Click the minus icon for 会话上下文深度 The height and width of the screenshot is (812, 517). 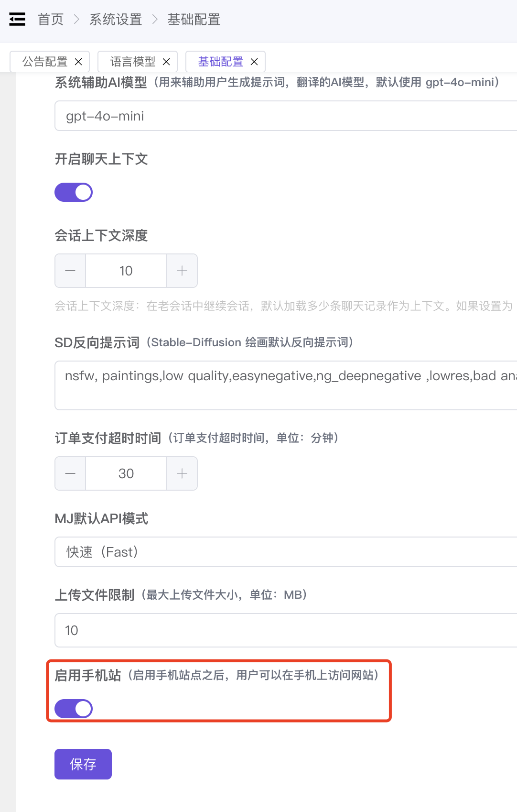[x=70, y=271]
